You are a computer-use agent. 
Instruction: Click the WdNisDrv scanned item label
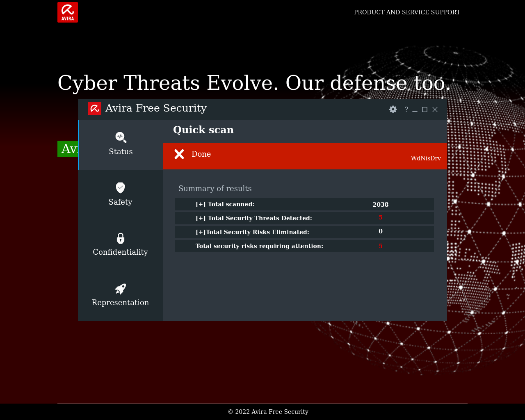click(x=426, y=158)
